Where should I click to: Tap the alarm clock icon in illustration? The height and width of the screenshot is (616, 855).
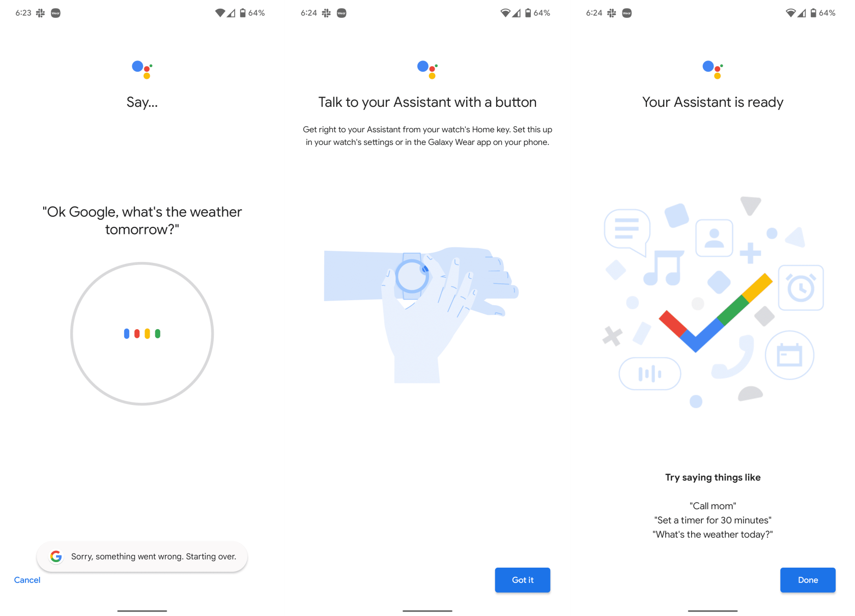click(801, 288)
